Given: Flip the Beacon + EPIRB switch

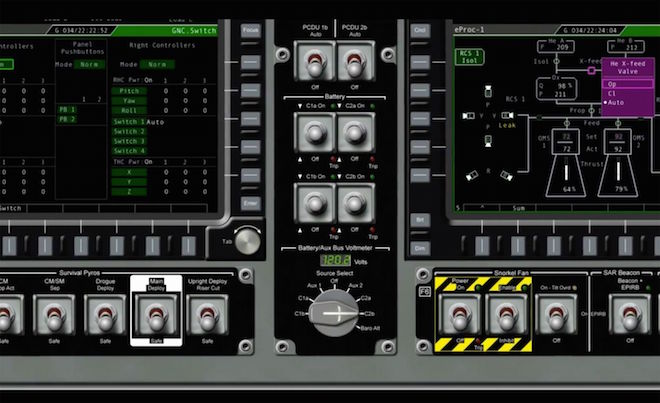Looking at the screenshot, I should pyautogui.click(x=630, y=314).
